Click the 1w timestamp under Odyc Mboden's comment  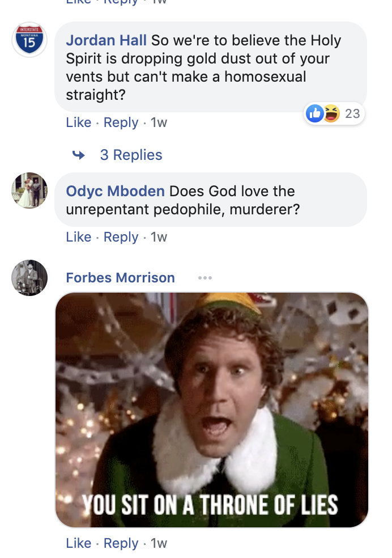click(x=159, y=237)
